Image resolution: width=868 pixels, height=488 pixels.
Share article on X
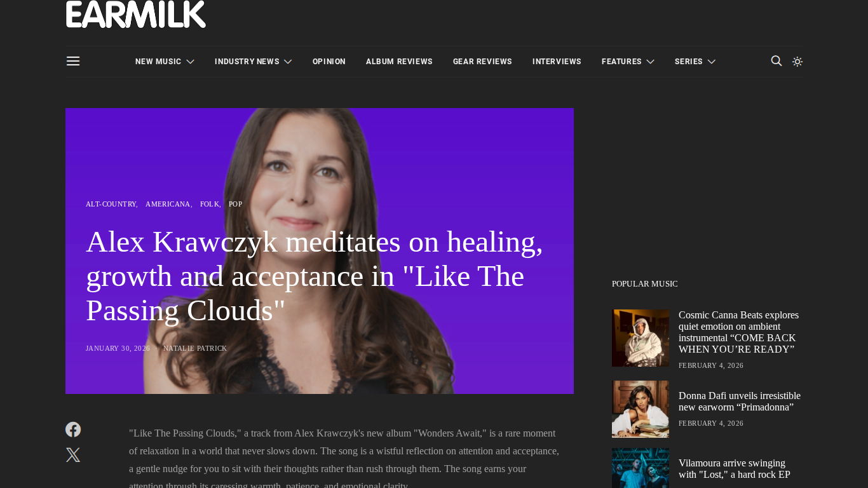[x=73, y=455]
